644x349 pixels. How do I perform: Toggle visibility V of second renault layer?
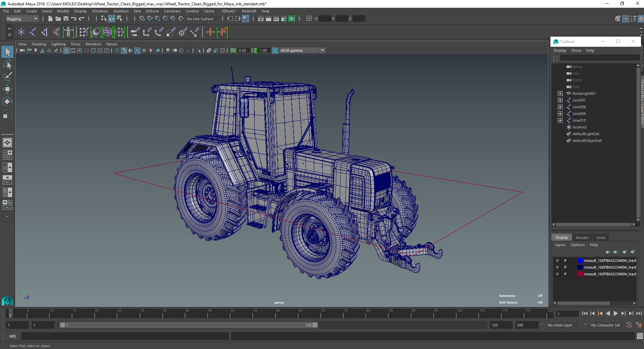(x=557, y=267)
